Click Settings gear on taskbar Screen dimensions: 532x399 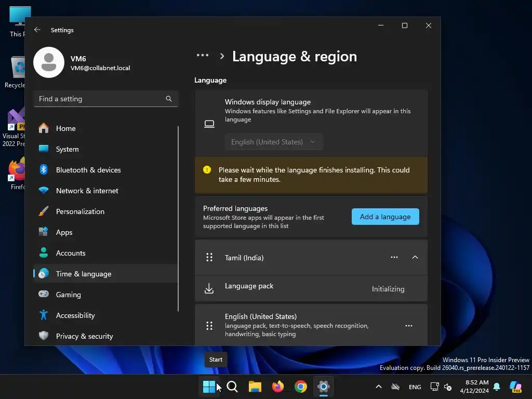point(323,387)
